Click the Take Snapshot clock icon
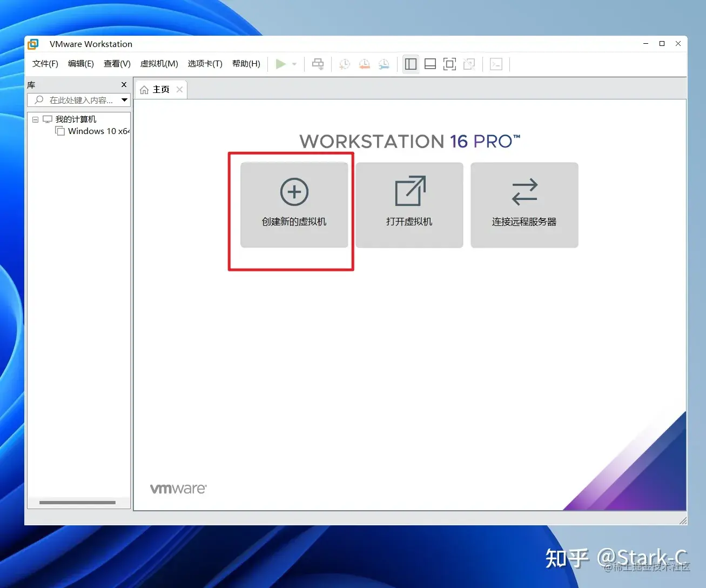This screenshot has height=588, width=706. click(344, 64)
